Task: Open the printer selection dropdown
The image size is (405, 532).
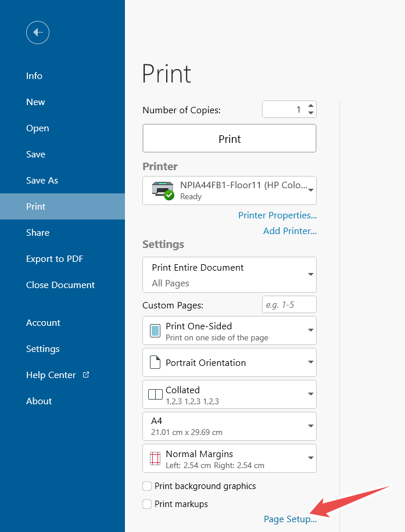Action: click(311, 190)
